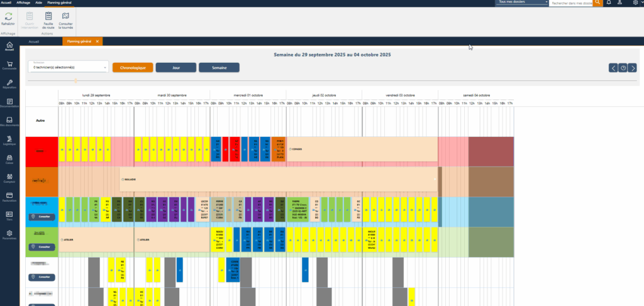Open the Réparation wrench in the sidebar
The image size is (644, 306).
[x=9, y=83]
